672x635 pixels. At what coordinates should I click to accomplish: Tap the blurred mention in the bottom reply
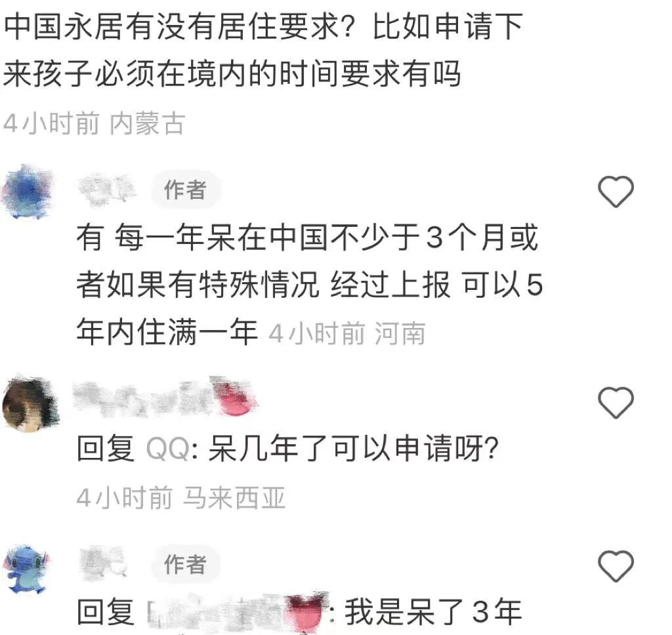click(238, 612)
